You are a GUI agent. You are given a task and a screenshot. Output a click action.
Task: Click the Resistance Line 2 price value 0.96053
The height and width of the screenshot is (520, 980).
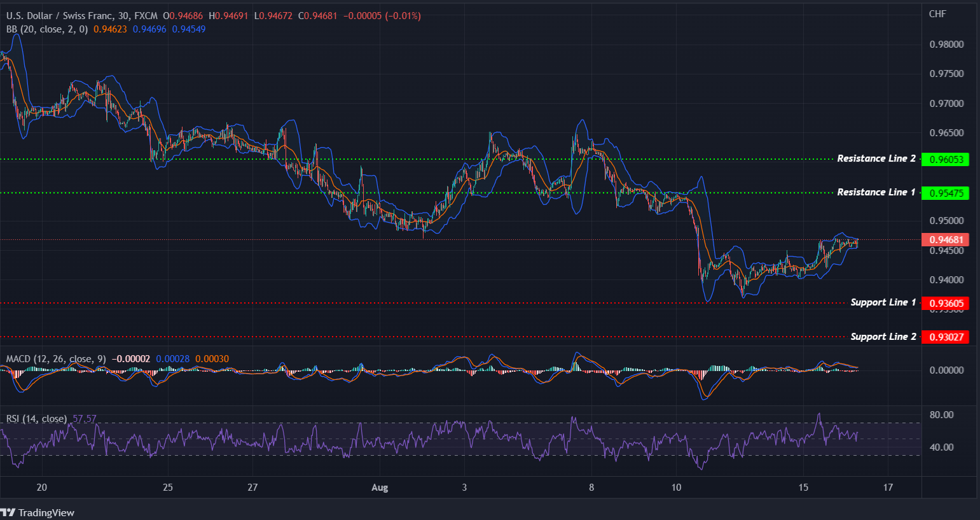945,159
